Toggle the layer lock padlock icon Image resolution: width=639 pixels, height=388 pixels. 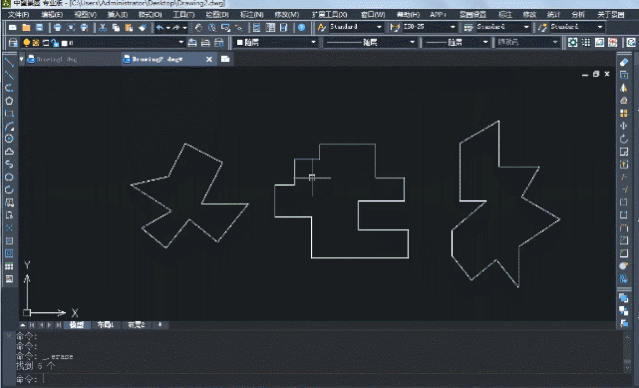click(55, 42)
